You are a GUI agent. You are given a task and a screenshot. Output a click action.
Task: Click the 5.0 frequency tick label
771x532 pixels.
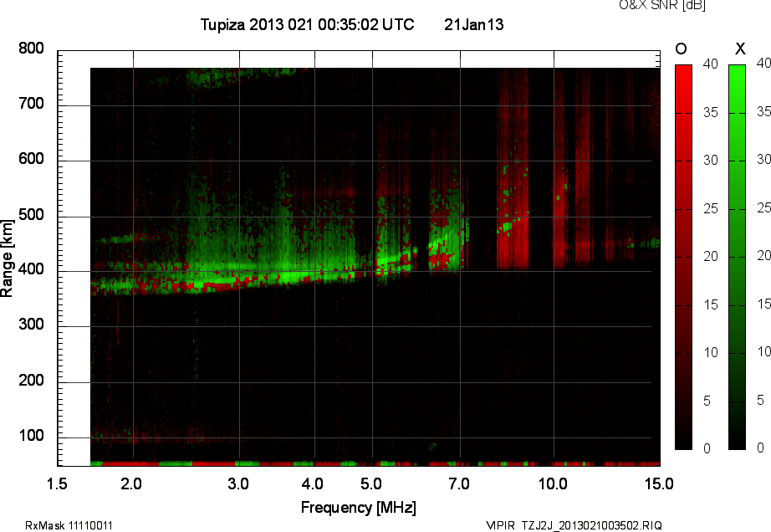[x=370, y=483]
